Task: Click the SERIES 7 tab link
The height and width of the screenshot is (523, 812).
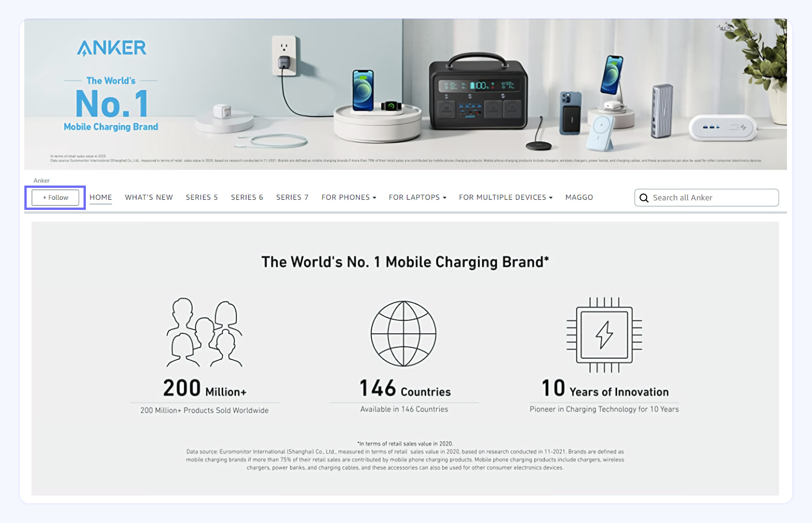Action: (x=291, y=197)
